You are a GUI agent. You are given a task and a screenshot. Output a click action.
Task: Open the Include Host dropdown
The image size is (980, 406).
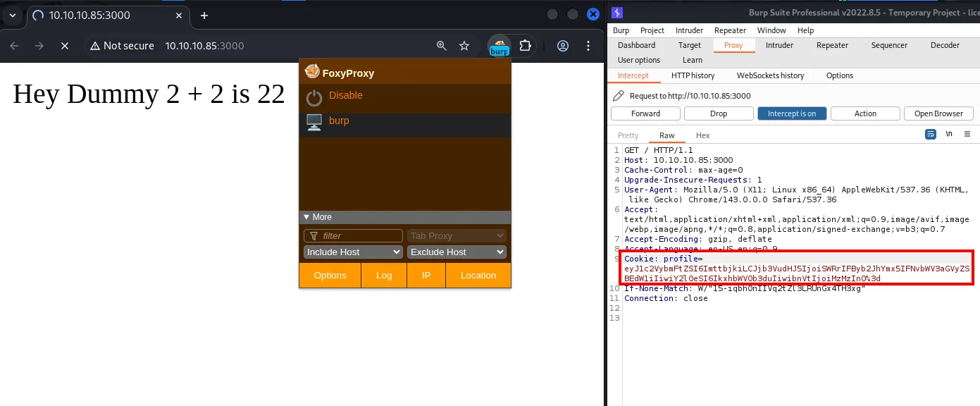(x=353, y=252)
